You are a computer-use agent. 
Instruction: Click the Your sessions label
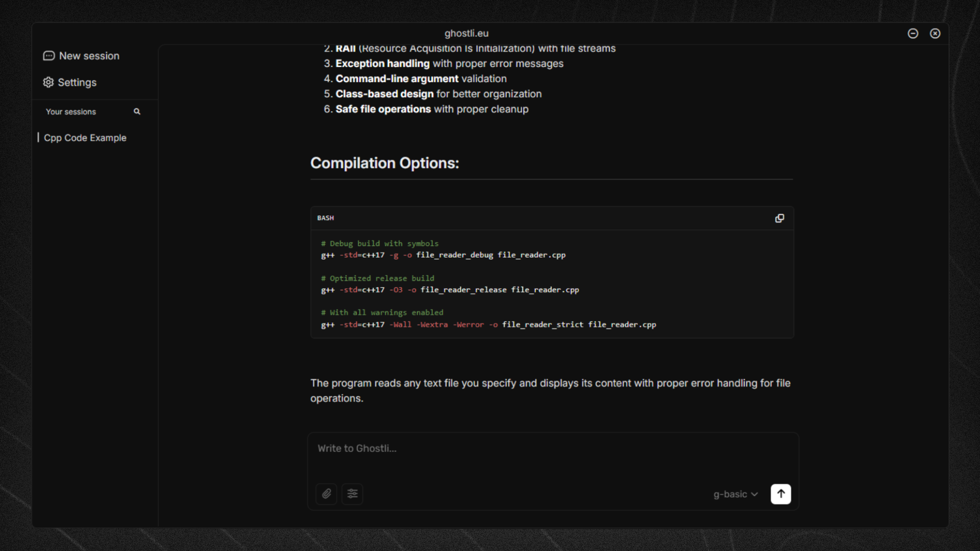click(71, 111)
